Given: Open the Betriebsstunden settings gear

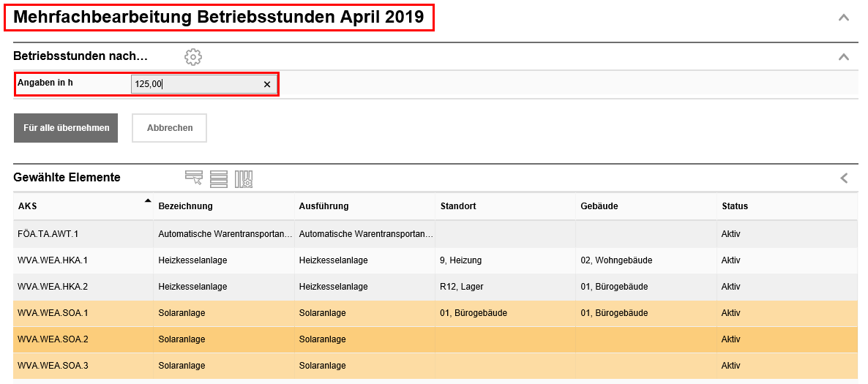Looking at the screenshot, I should pyautogui.click(x=193, y=56).
